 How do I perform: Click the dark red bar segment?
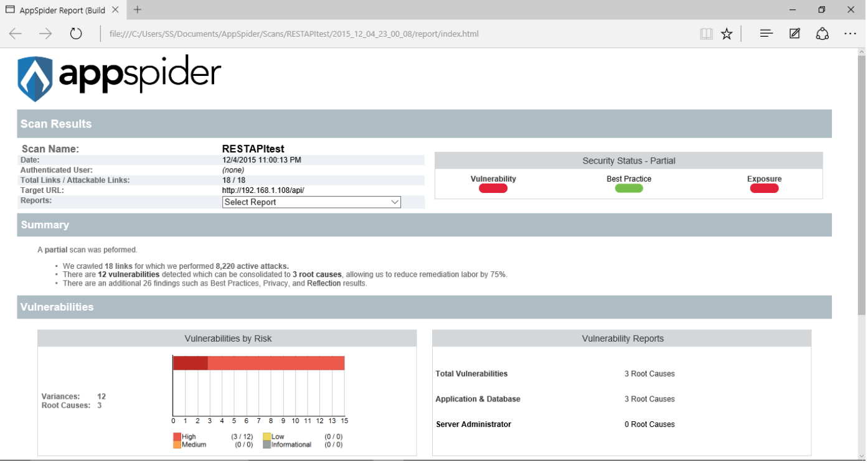(x=191, y=363)
